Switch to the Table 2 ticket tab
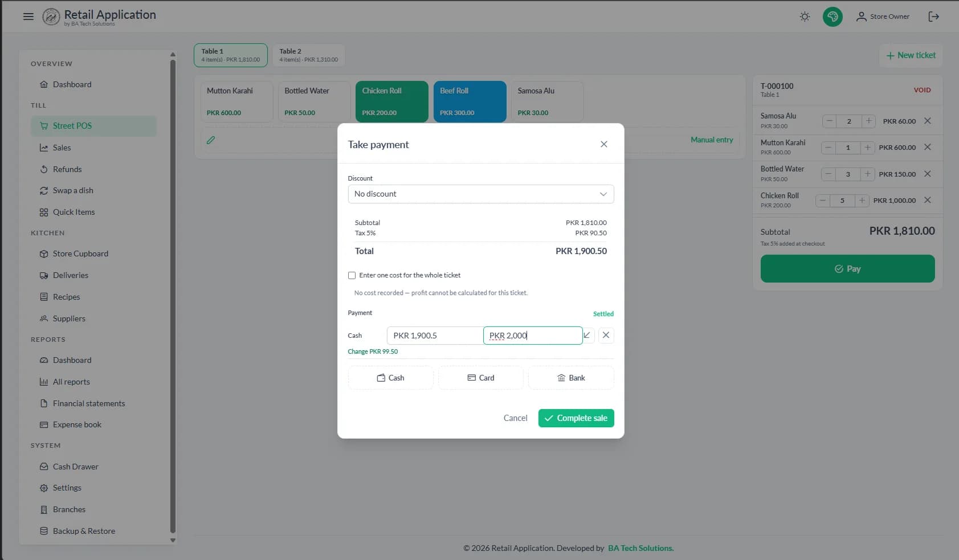 [309, 55]
